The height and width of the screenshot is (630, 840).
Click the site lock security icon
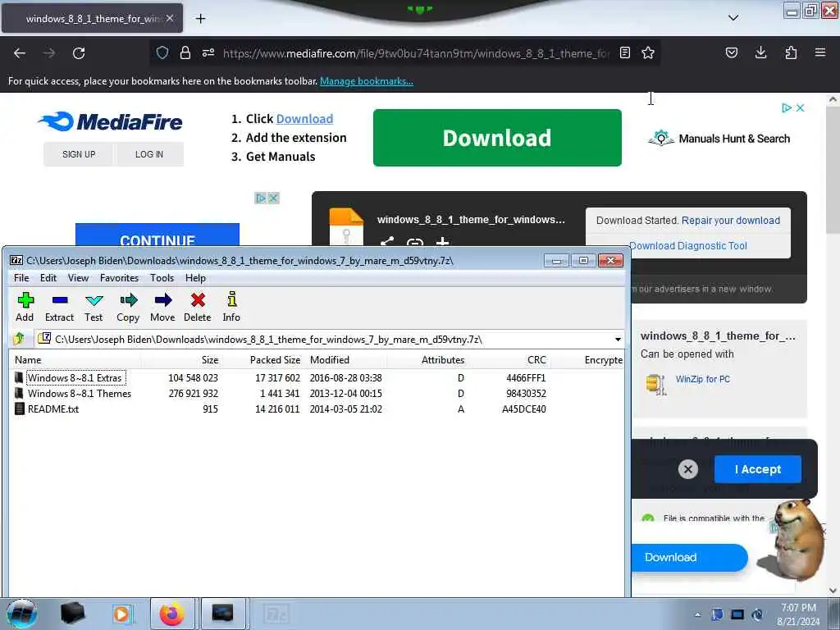coord(185,52)
